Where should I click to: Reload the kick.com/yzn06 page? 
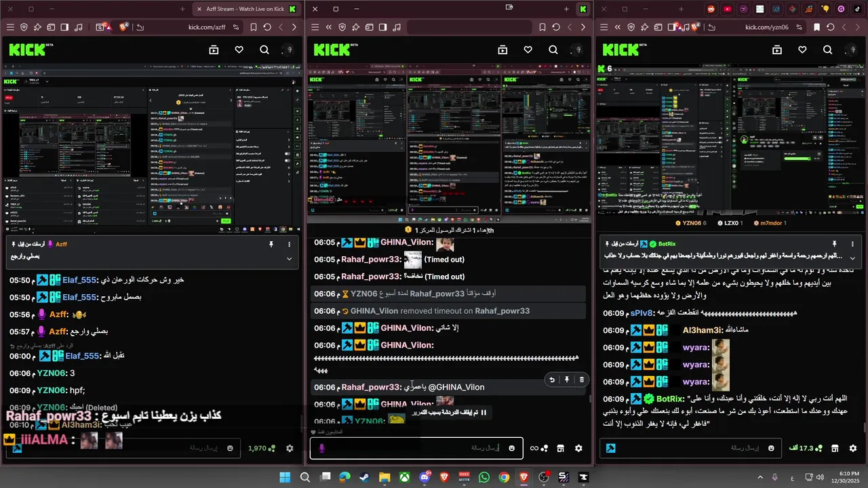pos(831,27)
